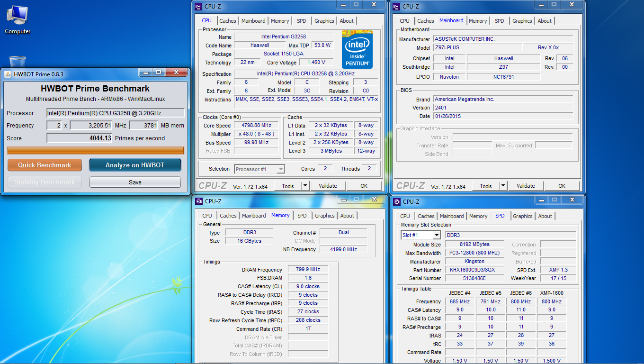The width and height of the screenshot is (644, 364).
Task: Click the CPU-Z Mainboard window title icon
Action: coord(397,7)
